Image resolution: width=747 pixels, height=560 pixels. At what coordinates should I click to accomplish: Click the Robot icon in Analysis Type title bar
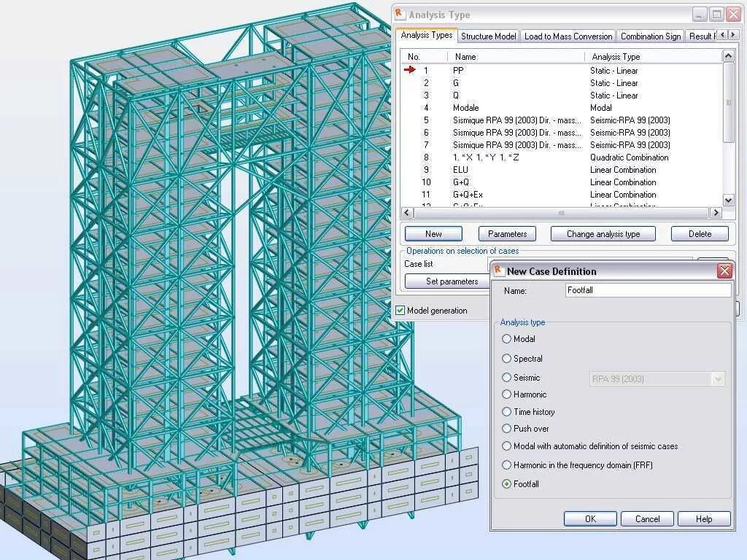pyautogui.click(x=400, y=15)
